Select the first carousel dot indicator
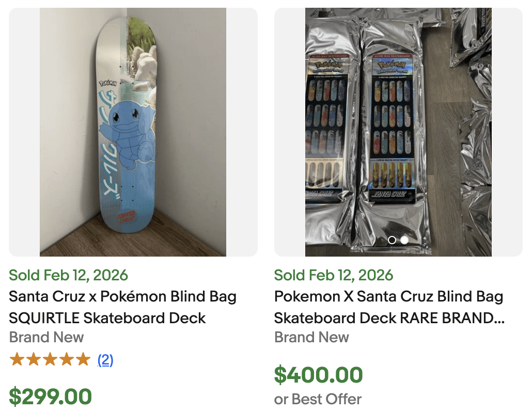The width and height of the screenshot is (532, 412). 392,240
